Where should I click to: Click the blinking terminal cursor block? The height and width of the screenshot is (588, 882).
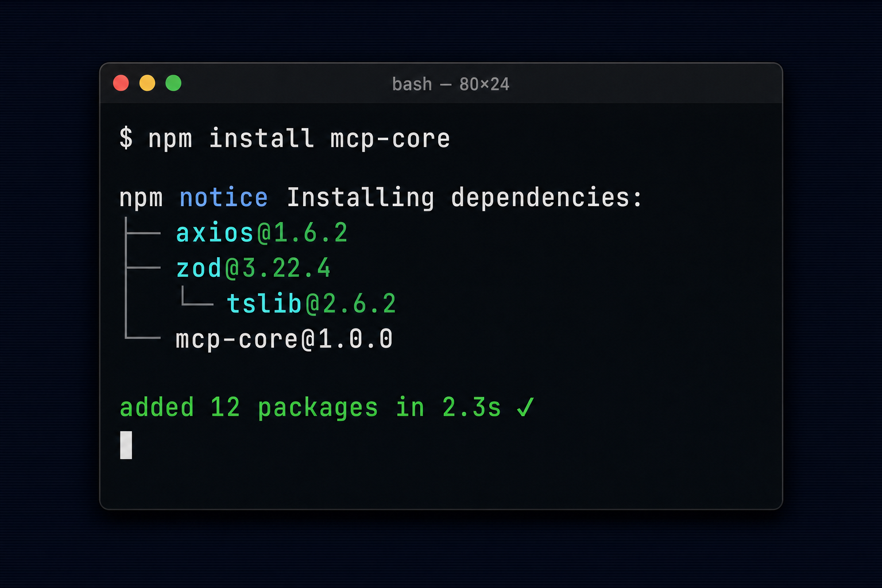[126, 445]
